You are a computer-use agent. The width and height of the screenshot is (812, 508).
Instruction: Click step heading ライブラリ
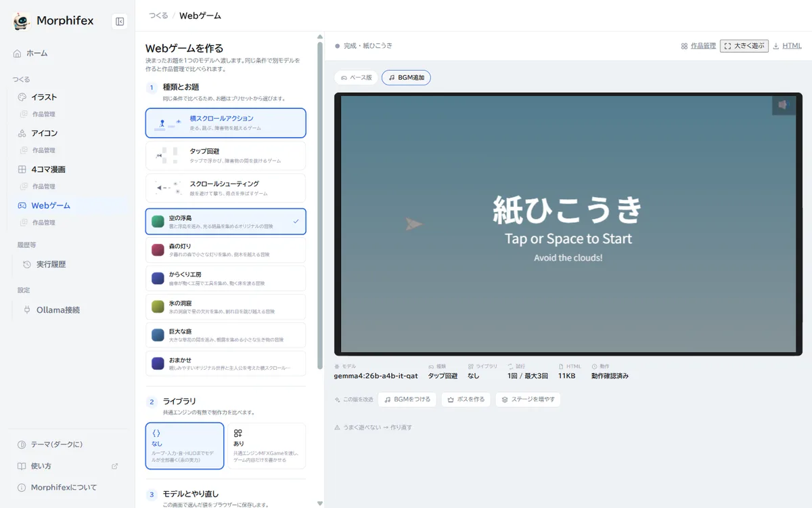179,402
